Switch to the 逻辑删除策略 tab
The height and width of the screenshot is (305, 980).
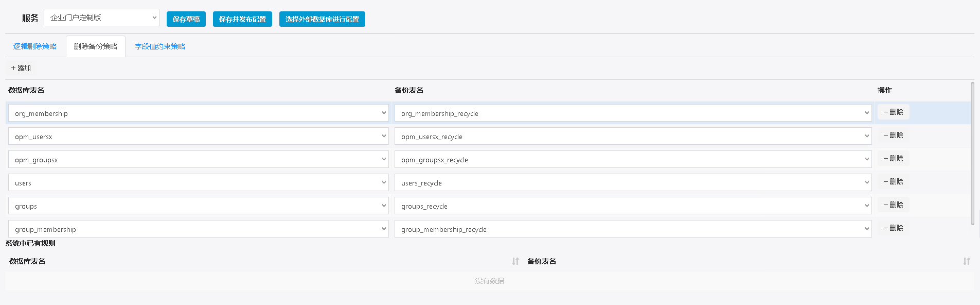35,46
